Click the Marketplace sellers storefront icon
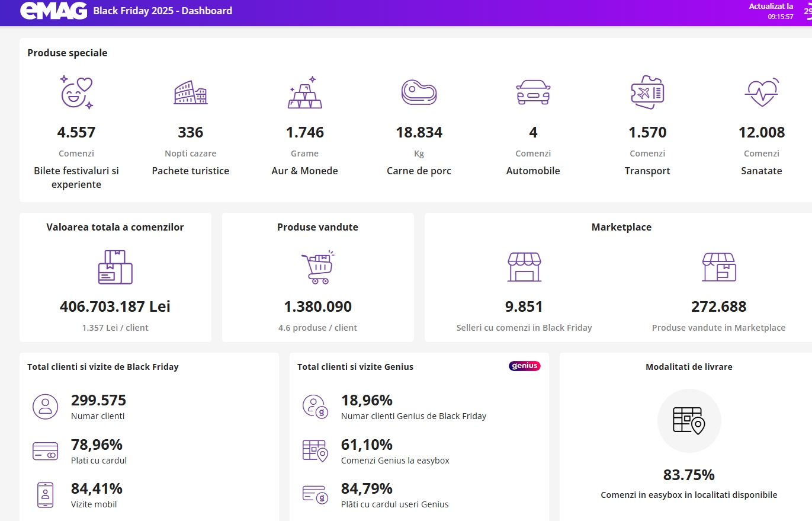The width and height of the screenshot is (812, 521). tap(524, 267)
